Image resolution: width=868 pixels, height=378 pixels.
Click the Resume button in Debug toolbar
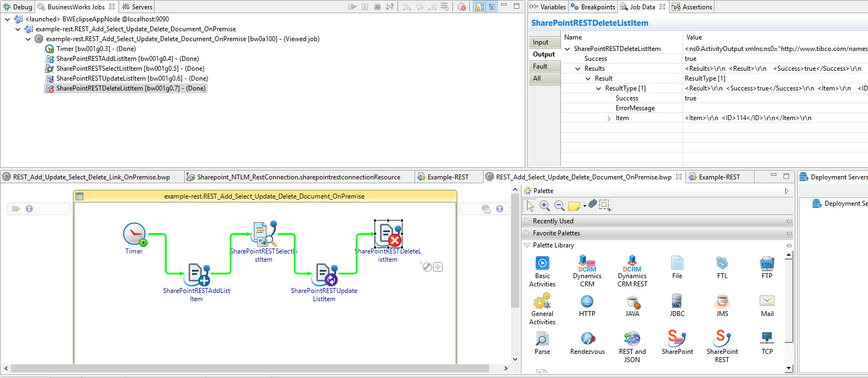click(352, 7)
